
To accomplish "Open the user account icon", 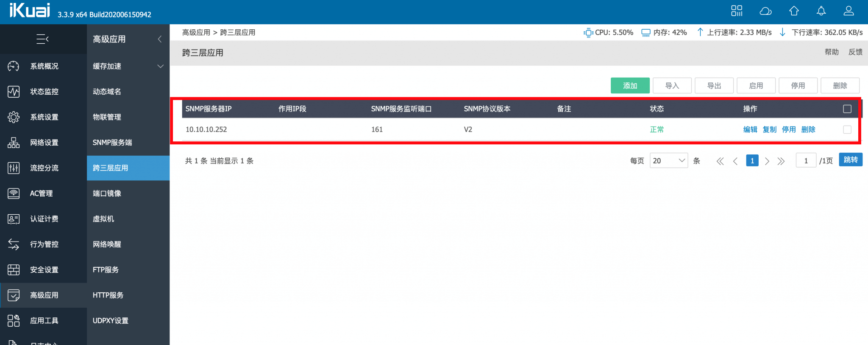I will pyautogui.click(x=849, y=11).
